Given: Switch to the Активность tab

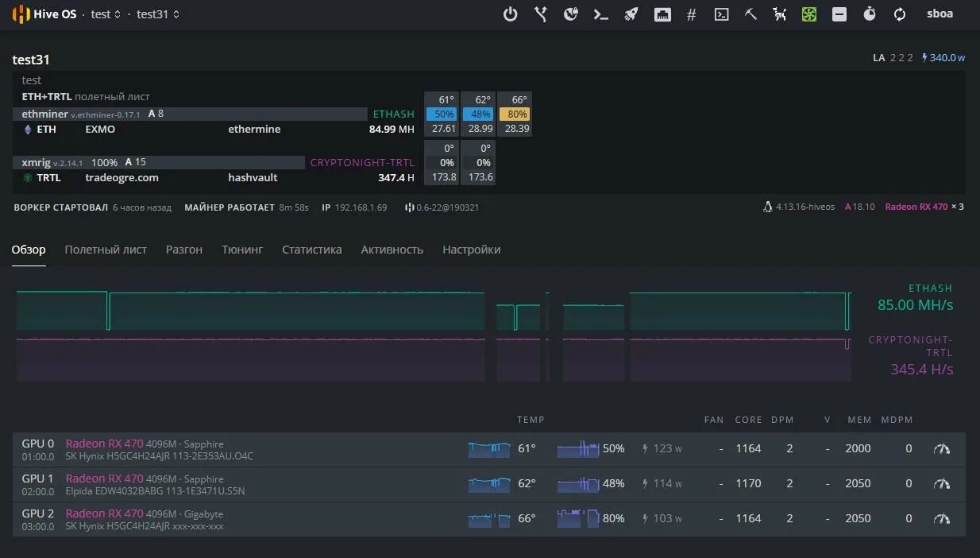Looking at the screenshot, I should [392, 250].
